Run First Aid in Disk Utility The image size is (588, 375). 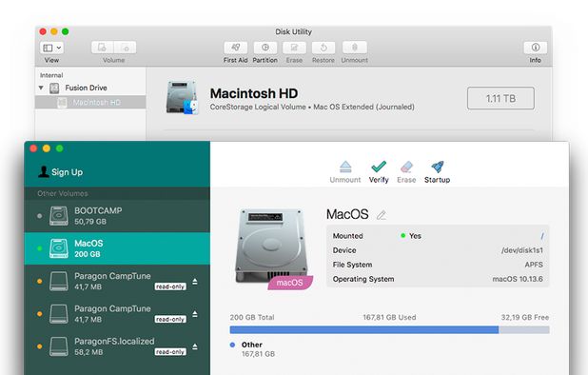(x=236, y=48)
